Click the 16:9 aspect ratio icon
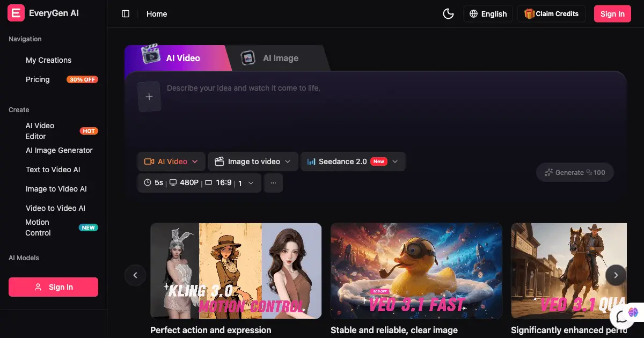The image size is (644, 338). pos(209,183)
